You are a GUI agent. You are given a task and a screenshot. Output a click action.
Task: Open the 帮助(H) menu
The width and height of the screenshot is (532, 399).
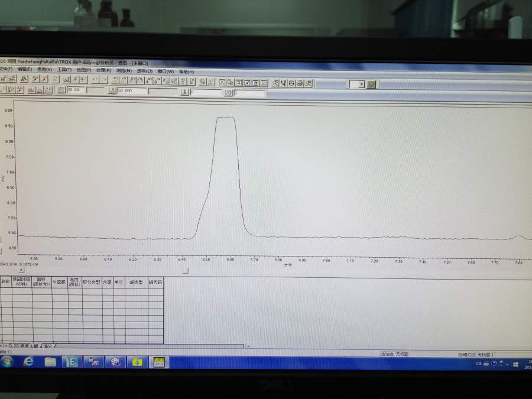(186, 72)
